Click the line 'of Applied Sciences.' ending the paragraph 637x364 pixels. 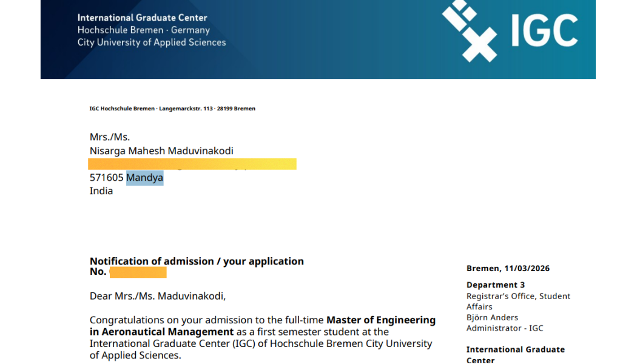click(135, 356)
